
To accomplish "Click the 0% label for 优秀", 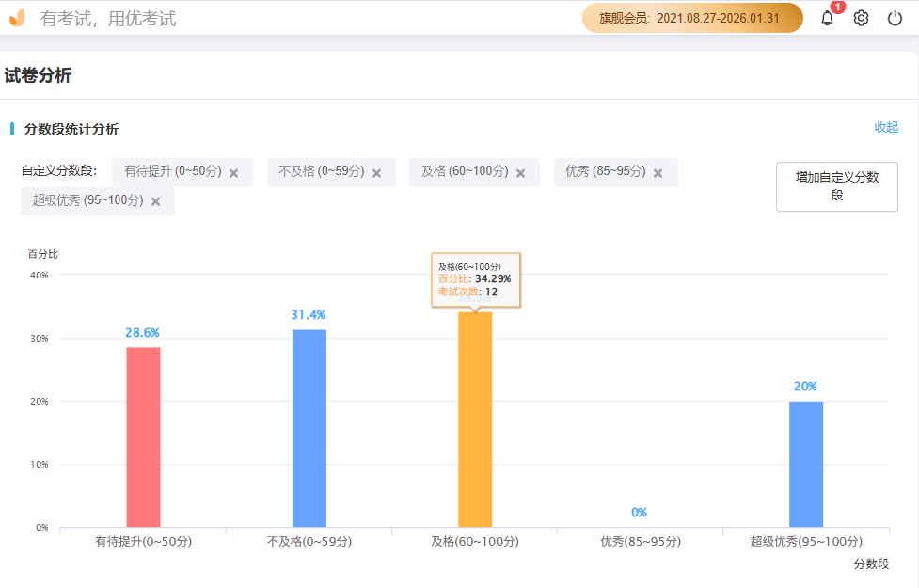I will click(640, 513).
